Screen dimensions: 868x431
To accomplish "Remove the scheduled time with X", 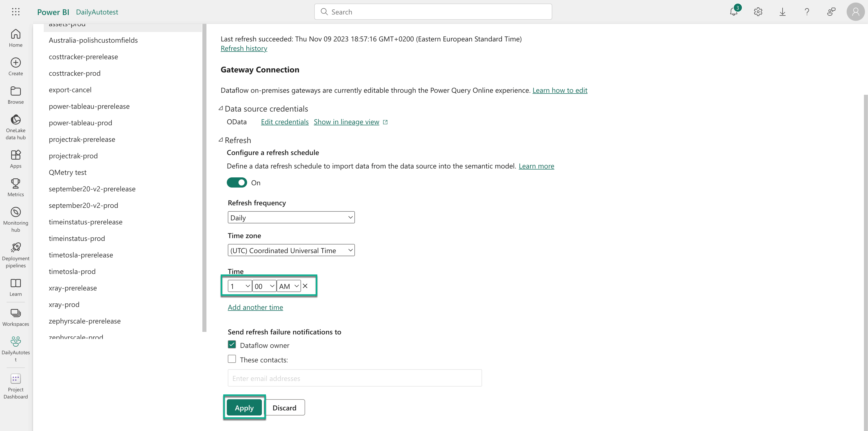I will (x=305, y=286).
